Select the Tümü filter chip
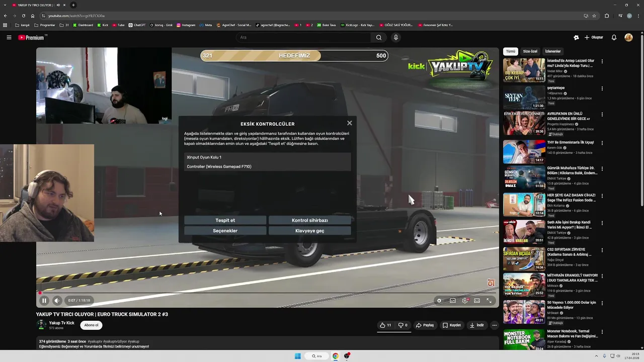The image size is (644, 362). (x=510, y=51)
